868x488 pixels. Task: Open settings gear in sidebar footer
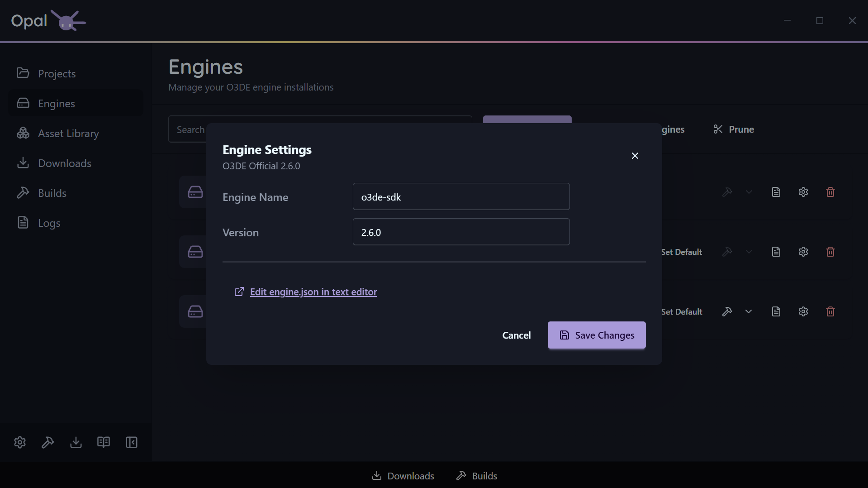(20, 442)
